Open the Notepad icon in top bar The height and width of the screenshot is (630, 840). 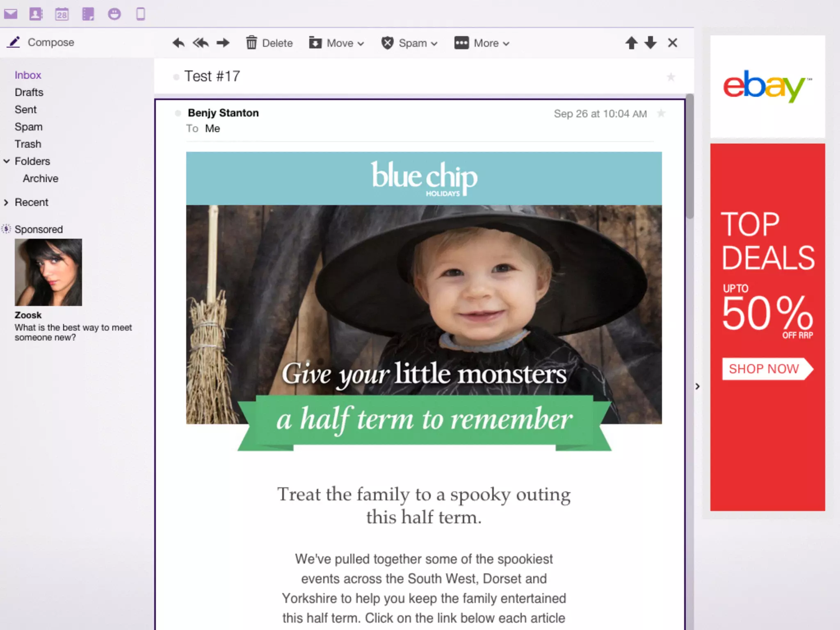click(x=88, y=14)
